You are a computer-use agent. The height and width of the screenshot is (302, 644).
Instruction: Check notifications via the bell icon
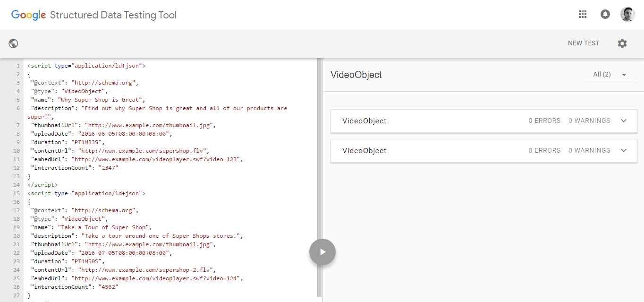coord(605,14)
